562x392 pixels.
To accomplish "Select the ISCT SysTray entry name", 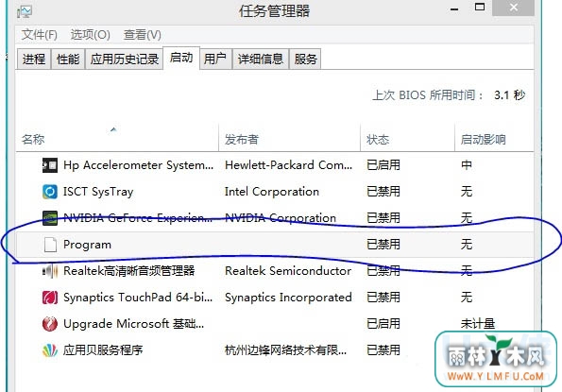I will (98, 192).
